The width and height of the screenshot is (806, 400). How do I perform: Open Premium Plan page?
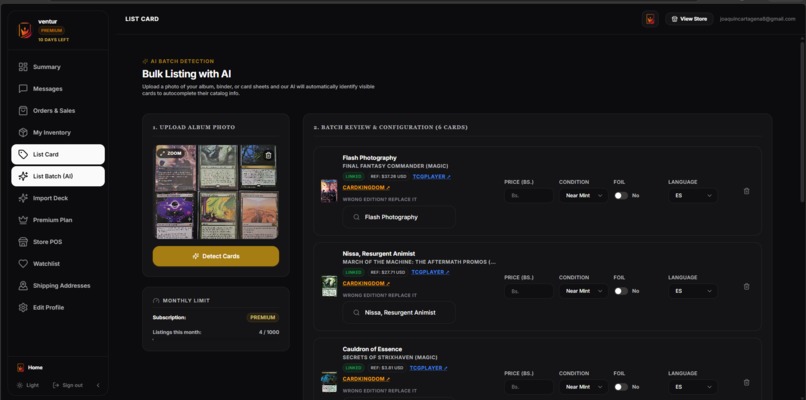pyautogui.click(x=58, y=220)
